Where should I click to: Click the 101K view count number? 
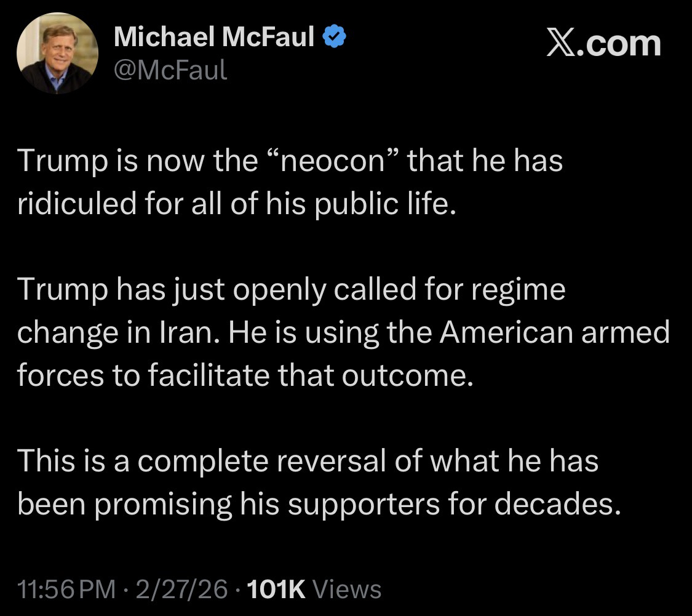coord(275,589)
